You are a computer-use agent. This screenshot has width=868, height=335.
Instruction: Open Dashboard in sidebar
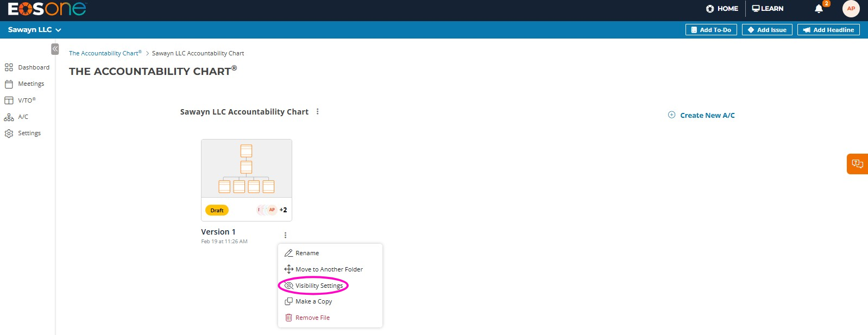tap(27, 67)
